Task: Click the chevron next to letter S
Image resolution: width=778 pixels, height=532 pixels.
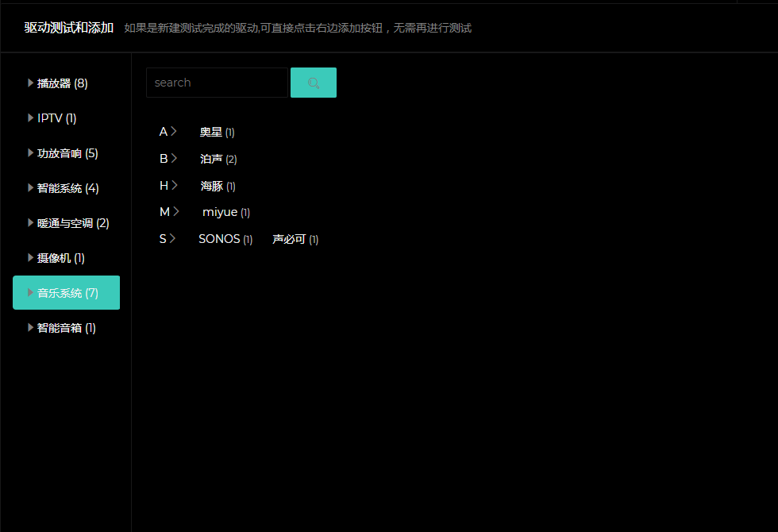Action: tap(173, 238)
